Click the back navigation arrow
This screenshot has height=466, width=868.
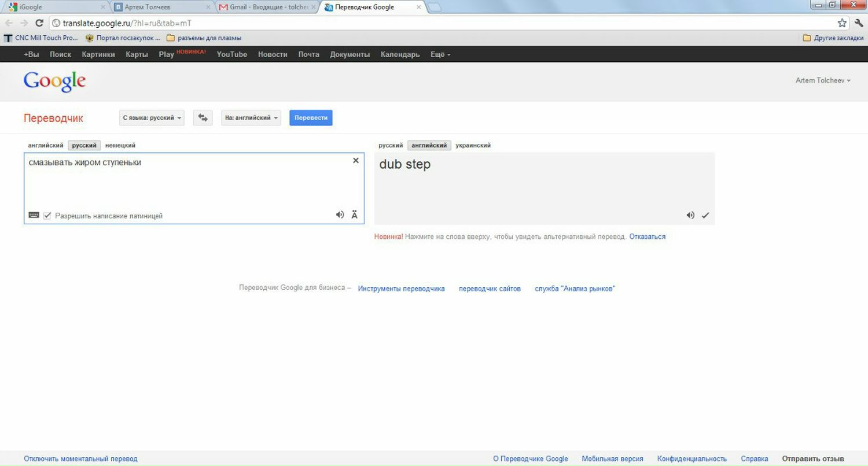(x=9, y=23)
